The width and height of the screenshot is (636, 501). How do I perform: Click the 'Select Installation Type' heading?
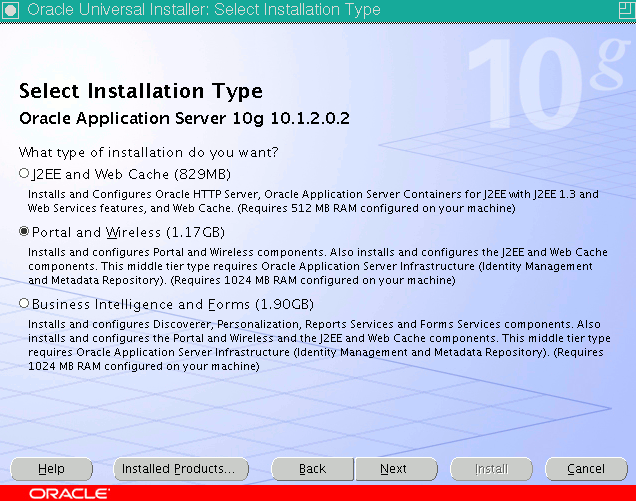tap(141, 91)
